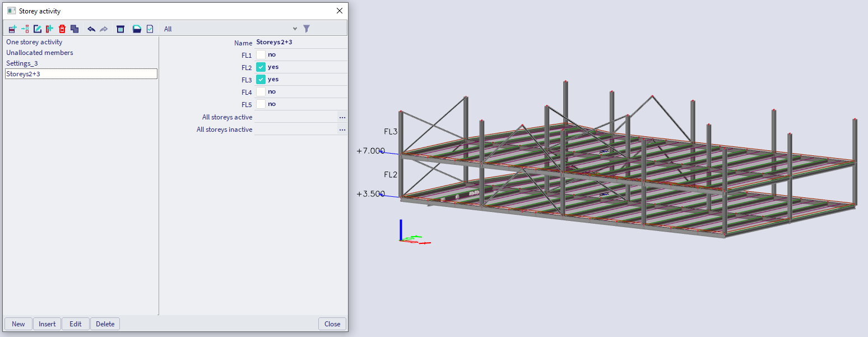Viewport: 868px width, 337px height.
Task: Click ellipsis button for All storeys active
Action: [x=342, y=117]
